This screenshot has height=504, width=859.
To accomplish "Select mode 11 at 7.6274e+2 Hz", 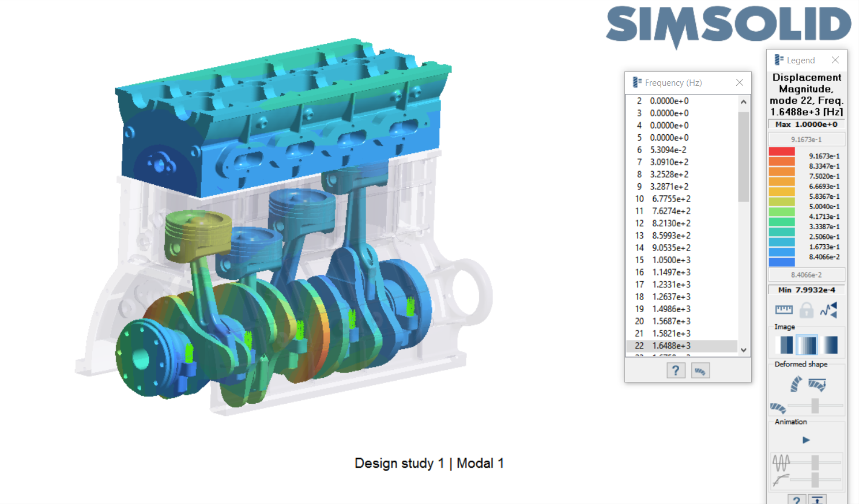I will point(681,211).
